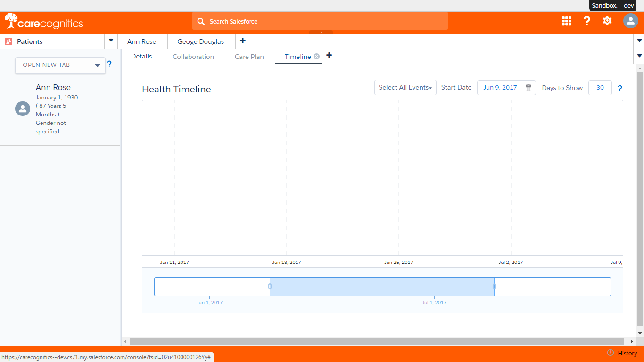This screenshot has width=644, height=362.
Task: Click the Days to Show input field
Action: (600, 88)
